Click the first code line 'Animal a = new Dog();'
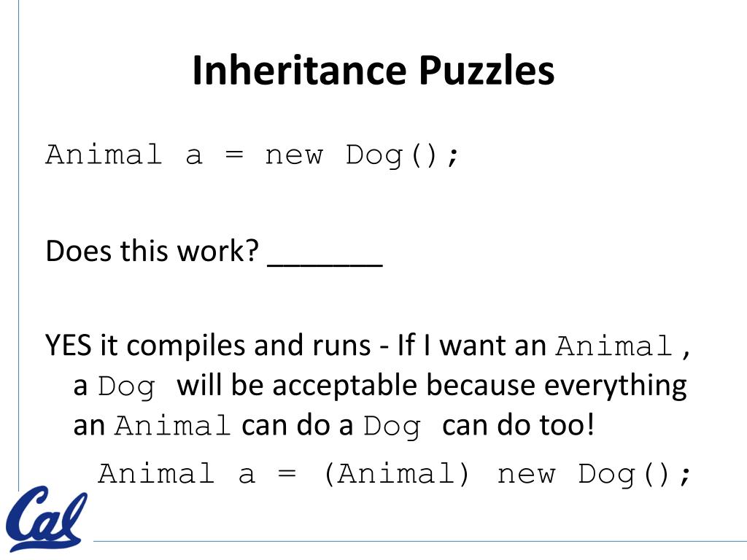The image size is (747, 560). click(x=252, y=155)
